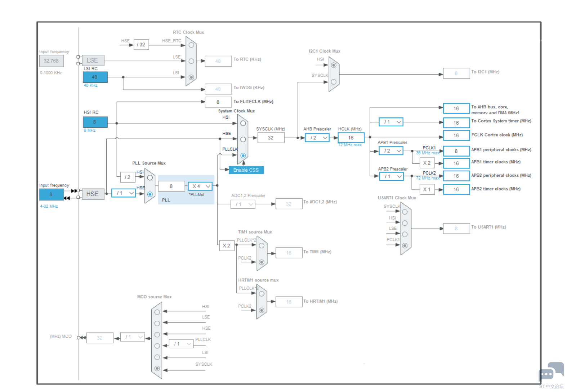Click the chat bubble forum icon

[x=551, y=372]
